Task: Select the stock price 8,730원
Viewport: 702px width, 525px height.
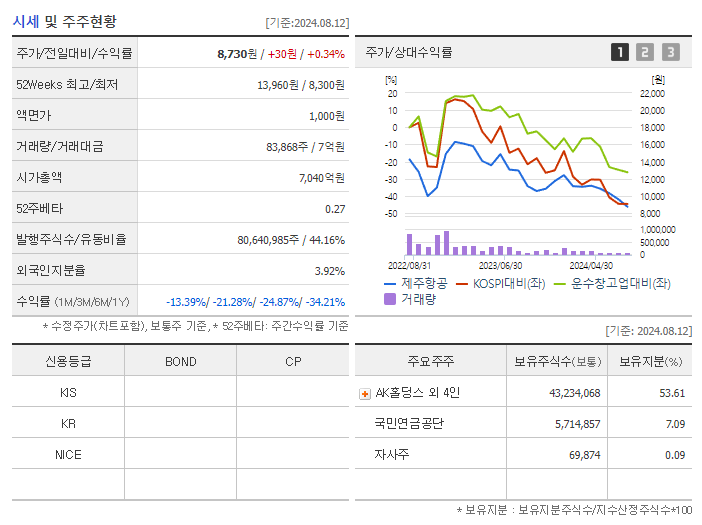Action: point(237,54)
